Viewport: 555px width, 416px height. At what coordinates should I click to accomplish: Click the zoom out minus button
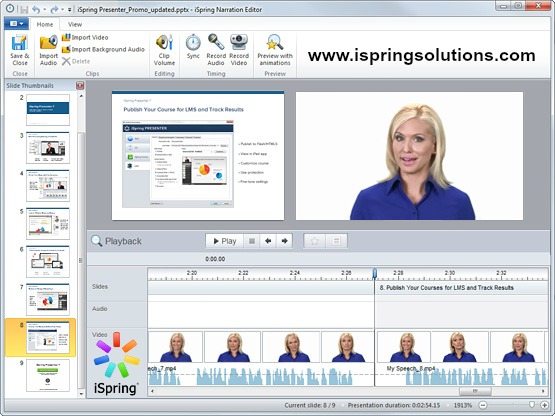click(x=483, y=405)
